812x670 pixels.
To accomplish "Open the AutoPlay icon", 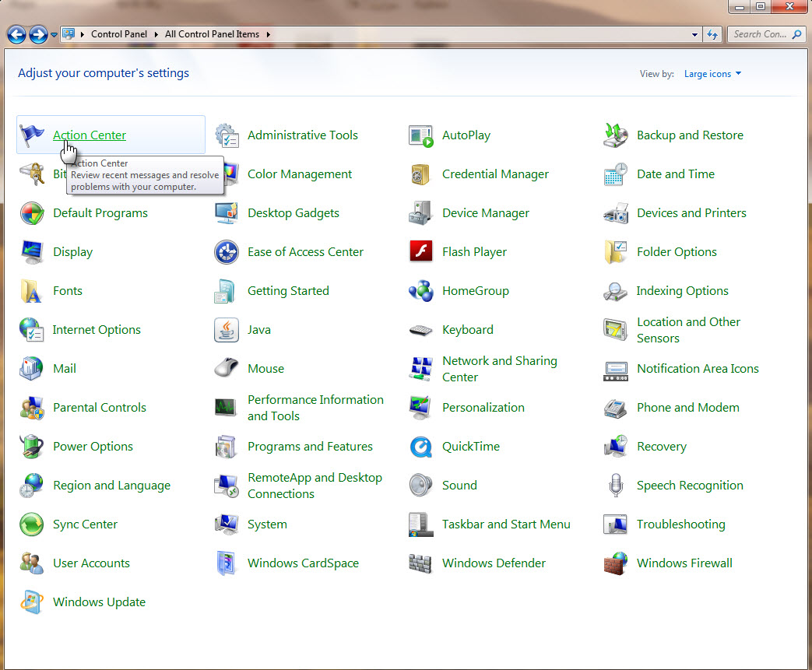I will click(421, 135).
